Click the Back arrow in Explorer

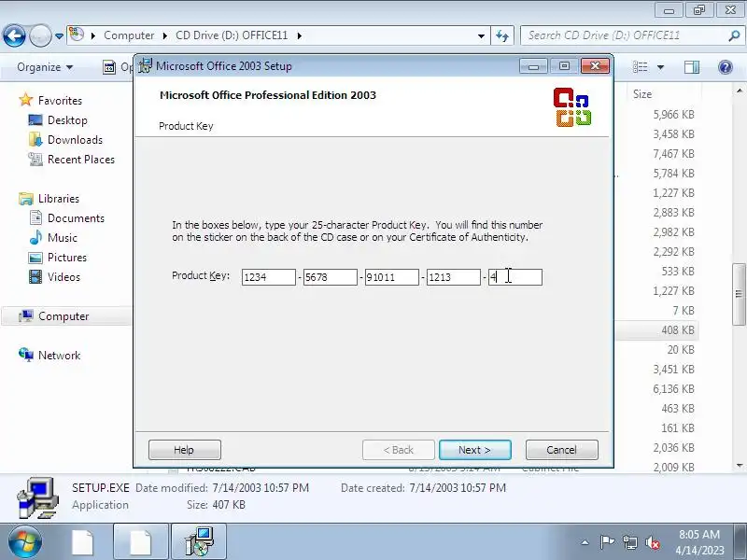(14, 35)
